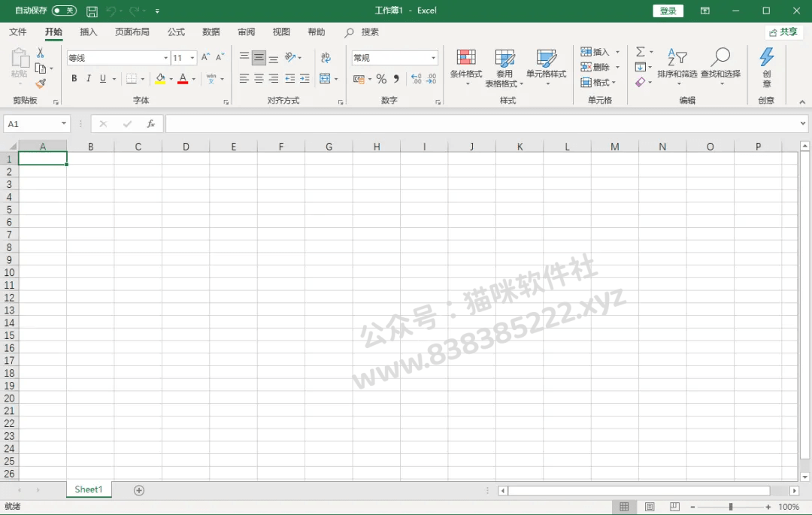Click the Fill down icon

pos(641,67)
